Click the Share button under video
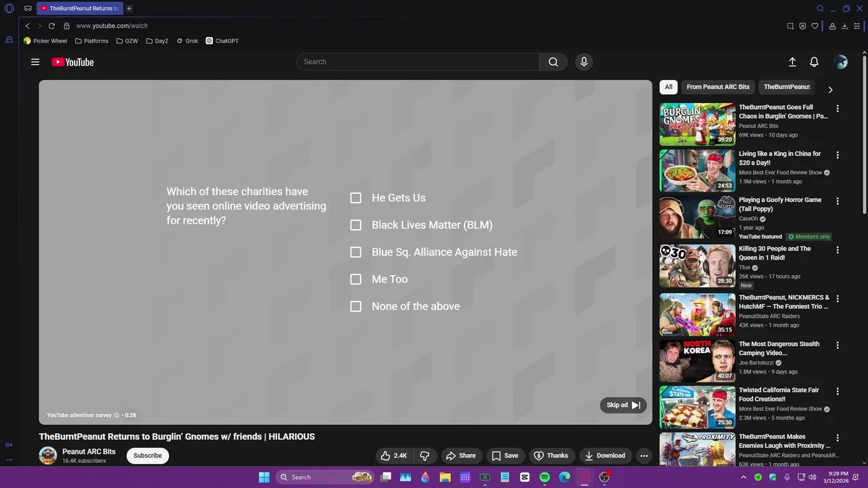 coord(460,455)
